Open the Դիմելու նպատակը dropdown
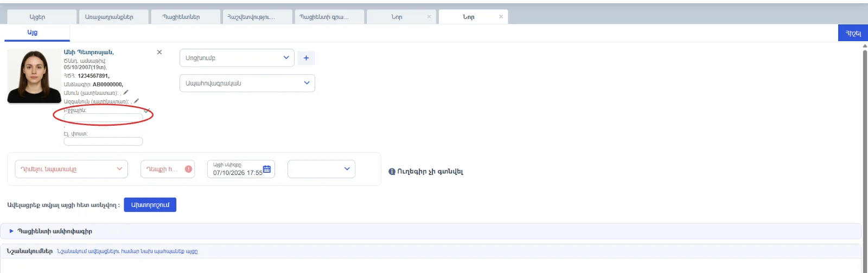The height and width of the screenshot is (273, 868). pyautogui.click(x=71, y=169)
